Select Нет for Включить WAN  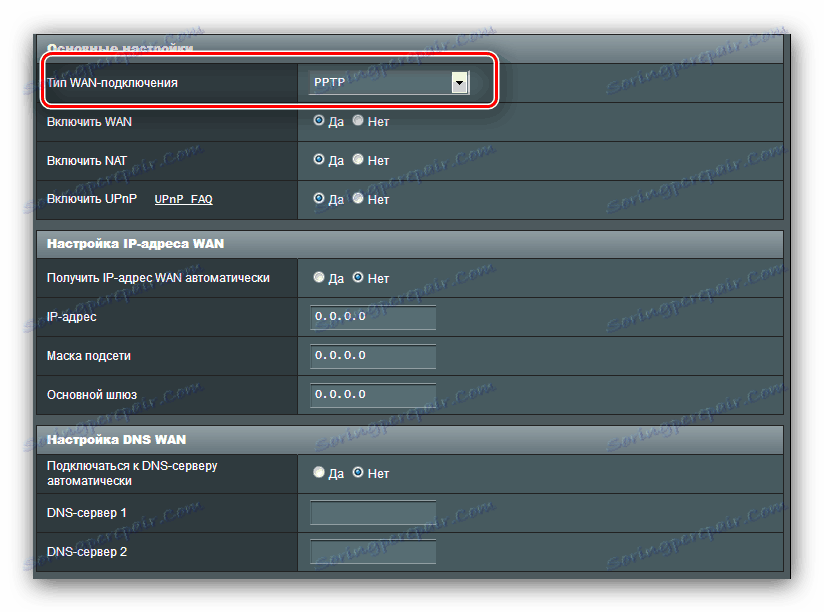pyautogui.click(x=358, y=120)
